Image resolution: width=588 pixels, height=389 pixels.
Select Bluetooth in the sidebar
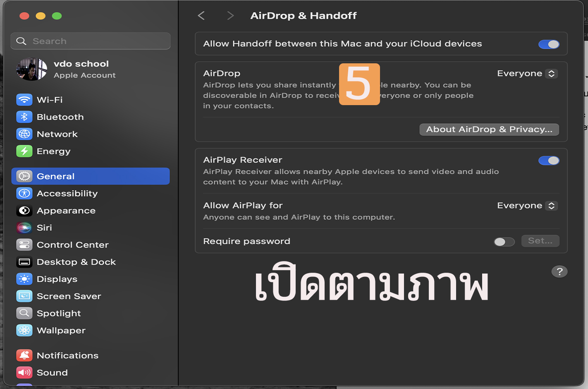(x=91, y=117)
